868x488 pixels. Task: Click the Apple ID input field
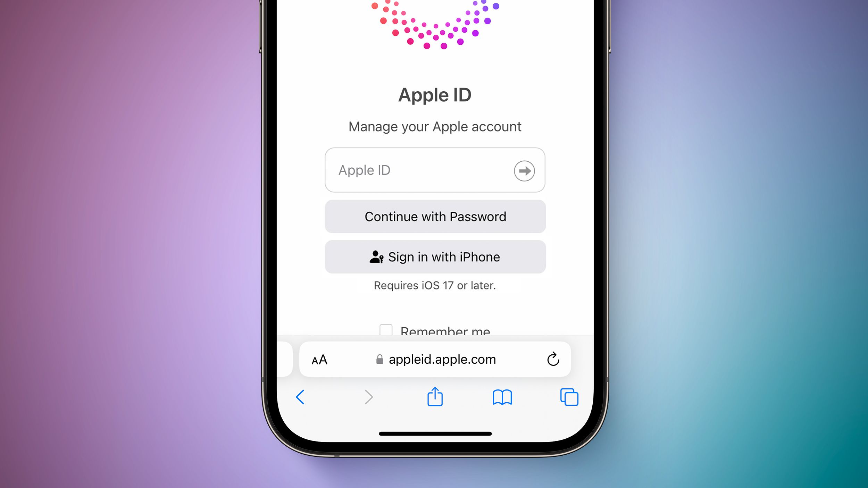(x=435, y=170)
